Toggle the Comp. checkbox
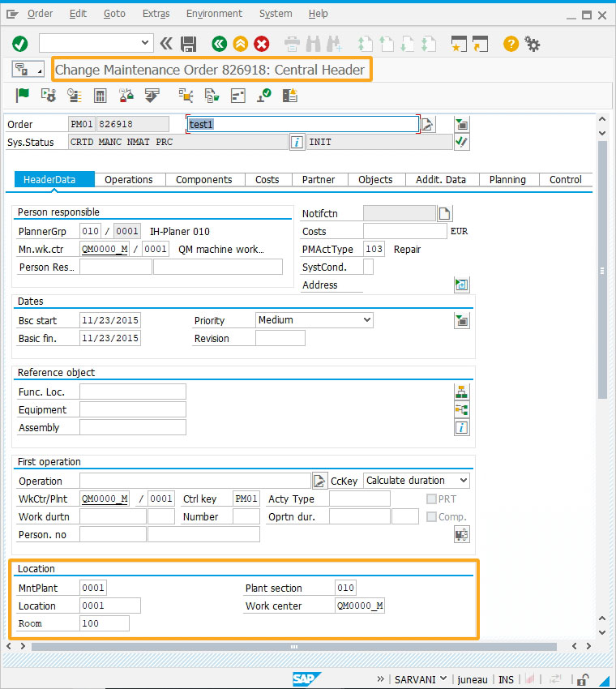This screenshot has height=689, width=616. click(x=431, y=517)
